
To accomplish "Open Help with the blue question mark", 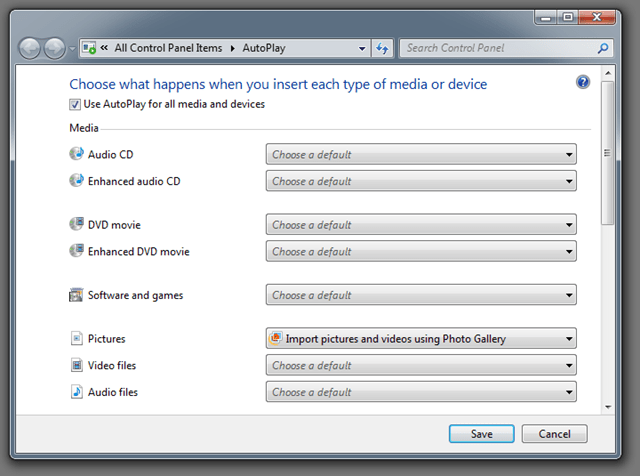I will [x=583, y=82].
